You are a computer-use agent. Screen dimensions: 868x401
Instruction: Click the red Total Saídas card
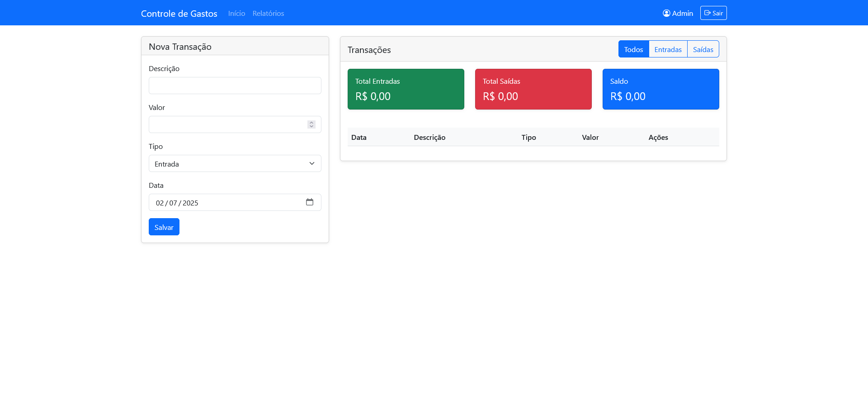point(533,89)
